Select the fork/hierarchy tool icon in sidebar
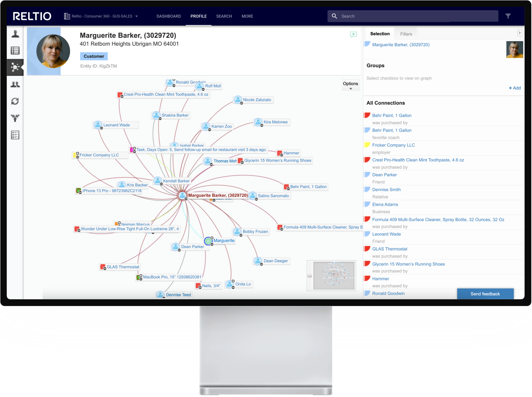The height and width of the screenshot is (397, 532). pos(15,117)
